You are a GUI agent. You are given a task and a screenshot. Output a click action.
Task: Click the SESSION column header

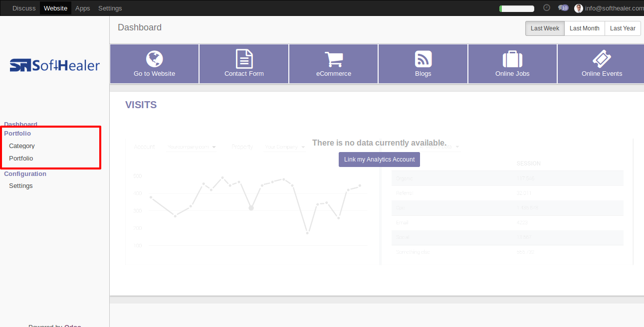click(x=528, y=163)
